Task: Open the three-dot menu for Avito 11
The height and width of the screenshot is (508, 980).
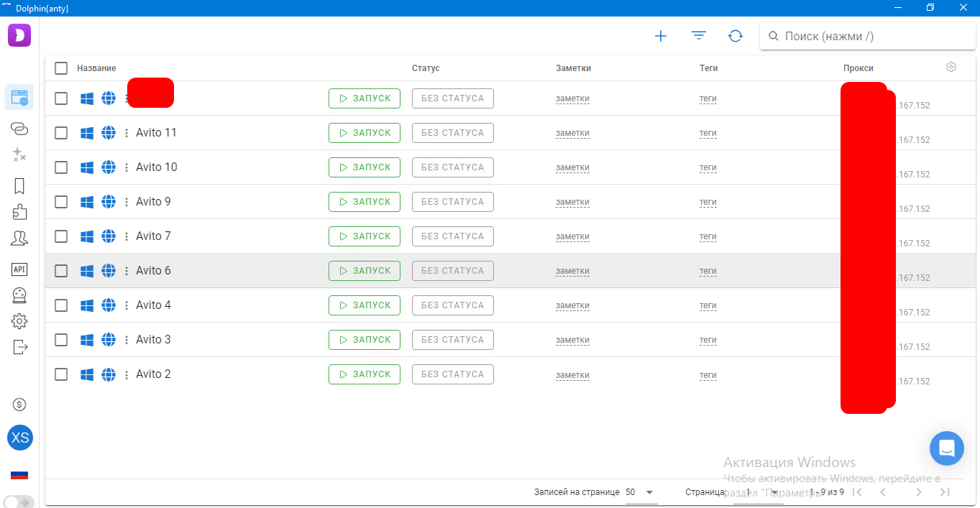Action: [x=127, y=133]
